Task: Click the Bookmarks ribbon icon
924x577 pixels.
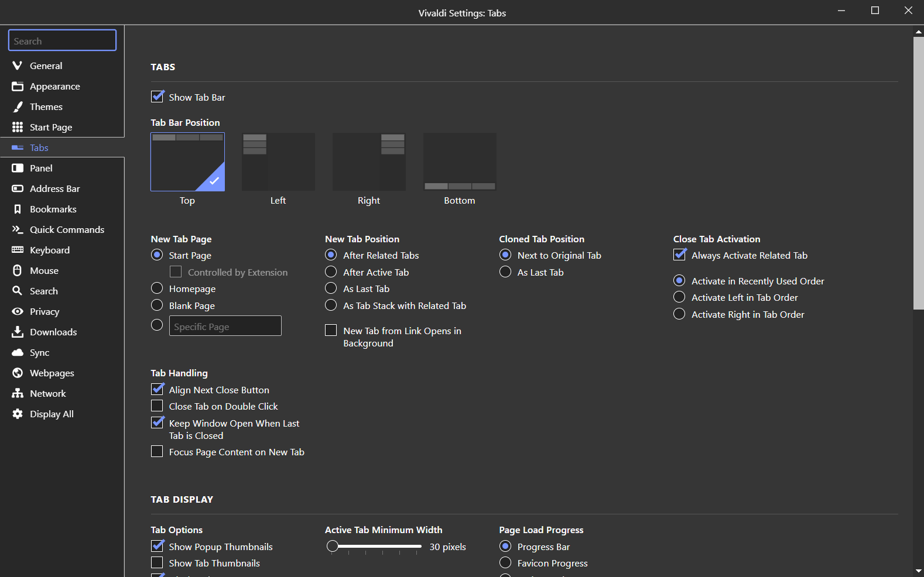Action: (18, 209)
